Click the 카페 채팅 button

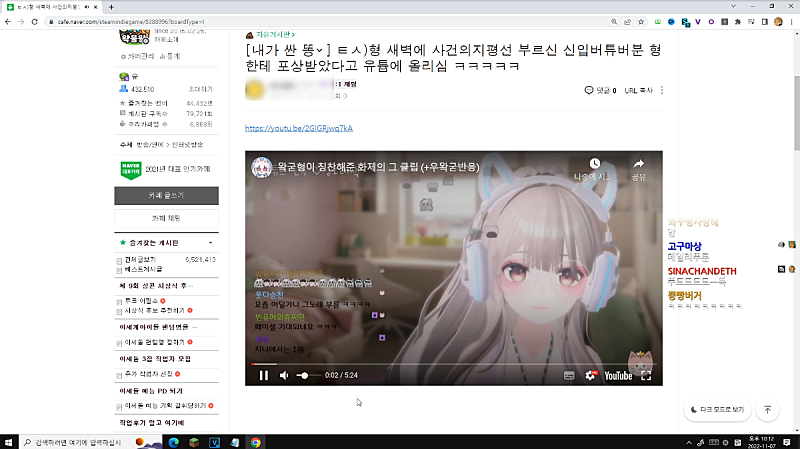coord(166,218)
